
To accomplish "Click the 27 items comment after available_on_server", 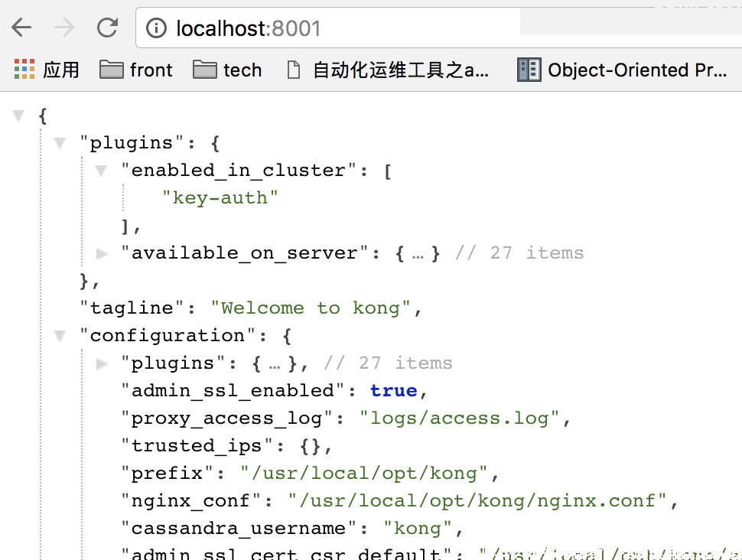I will [519, 253].
